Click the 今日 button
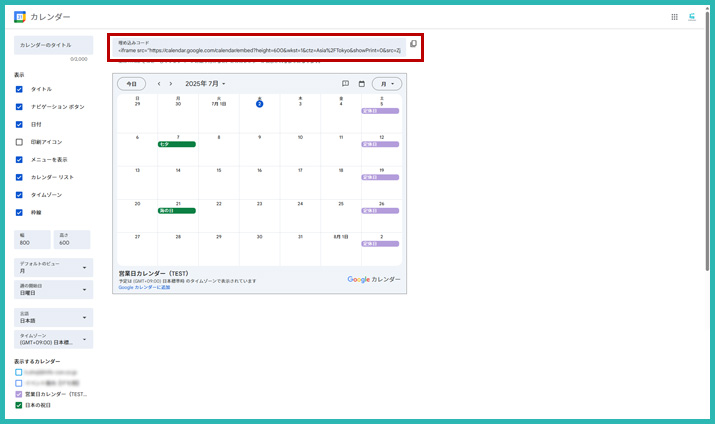 132,84
